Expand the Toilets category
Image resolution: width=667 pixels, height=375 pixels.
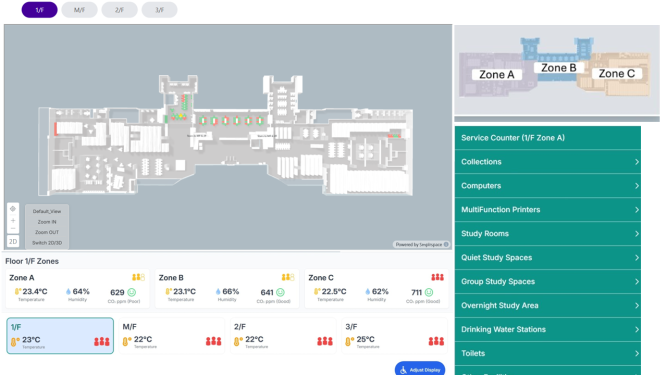pos(548,353)
